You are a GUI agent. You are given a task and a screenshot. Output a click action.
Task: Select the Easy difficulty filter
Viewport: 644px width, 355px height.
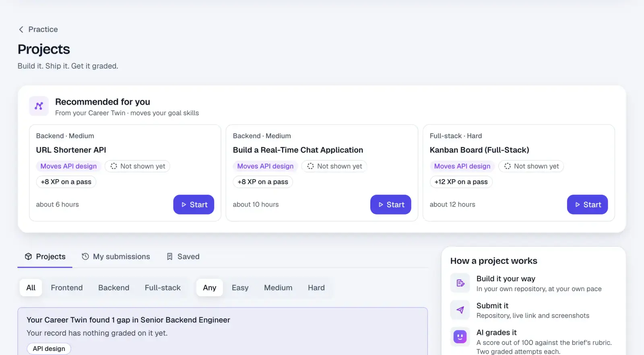(240, 288)
